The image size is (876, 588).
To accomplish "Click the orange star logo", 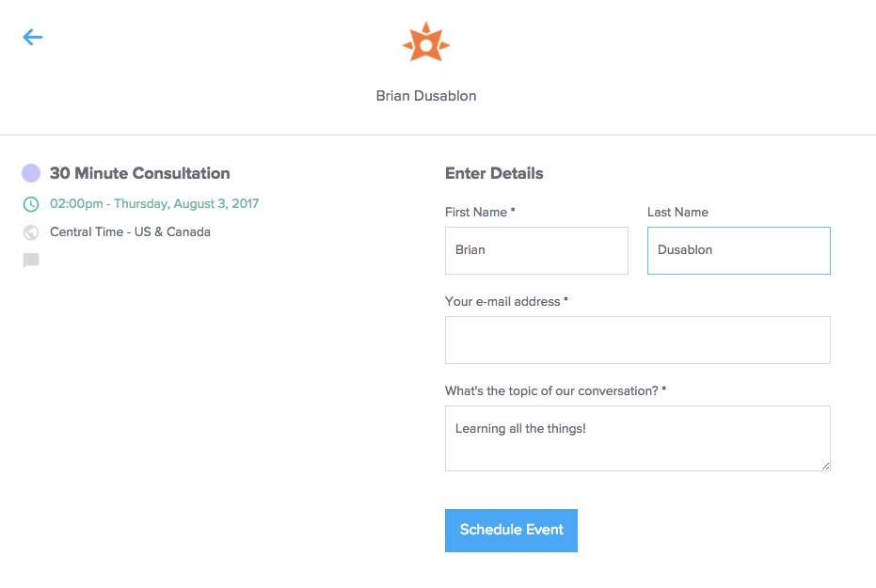I will click(425, 41).
